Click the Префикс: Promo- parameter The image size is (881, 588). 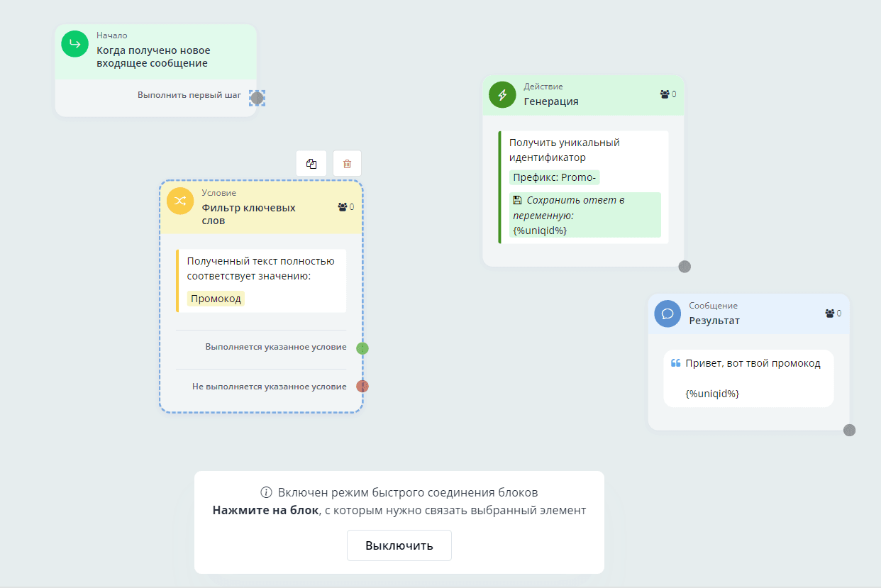click(x=555, y=177)
